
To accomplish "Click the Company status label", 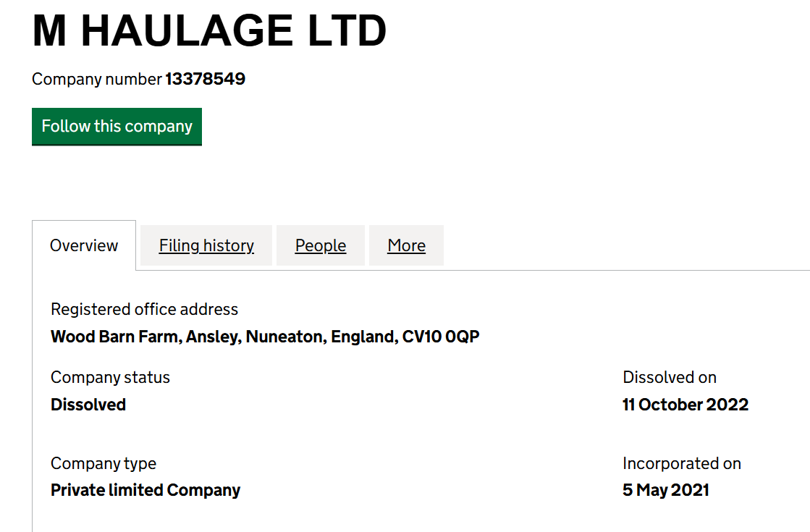I will pos(110,378).
